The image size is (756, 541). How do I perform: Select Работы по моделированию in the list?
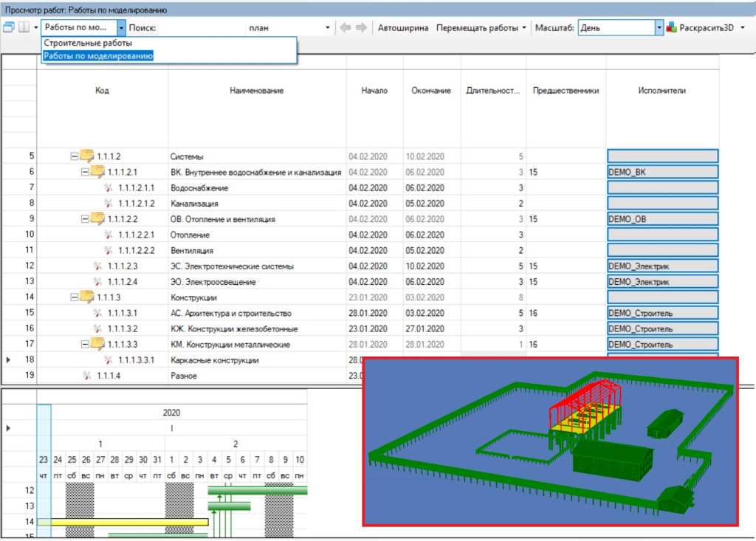(98, 56)
